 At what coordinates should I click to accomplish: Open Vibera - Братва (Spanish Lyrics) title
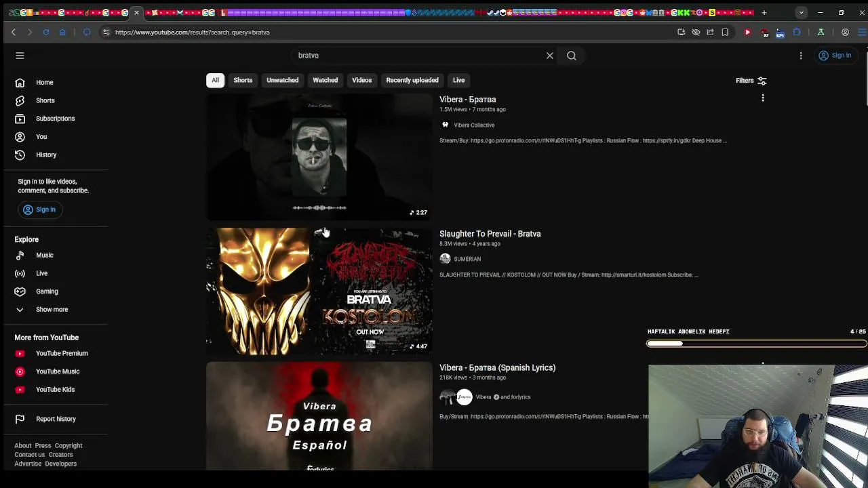pos(497,368)
